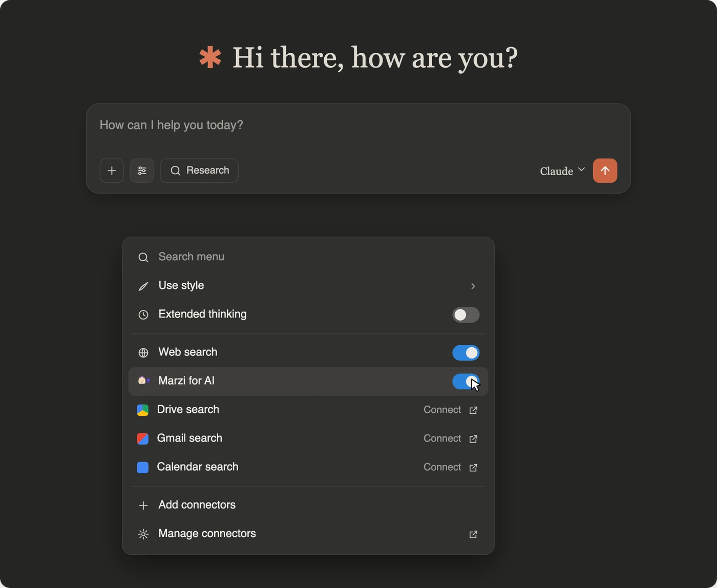Click the quill icon for Use style
This screenshot has height=588, width=717.
[x=143, y=286]
